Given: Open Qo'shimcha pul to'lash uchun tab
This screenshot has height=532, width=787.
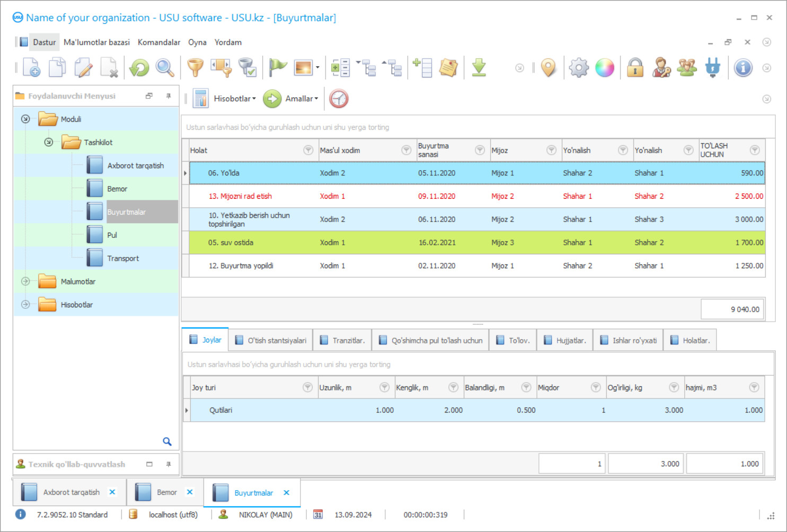Looking at the screenshot, I should 431,340.
